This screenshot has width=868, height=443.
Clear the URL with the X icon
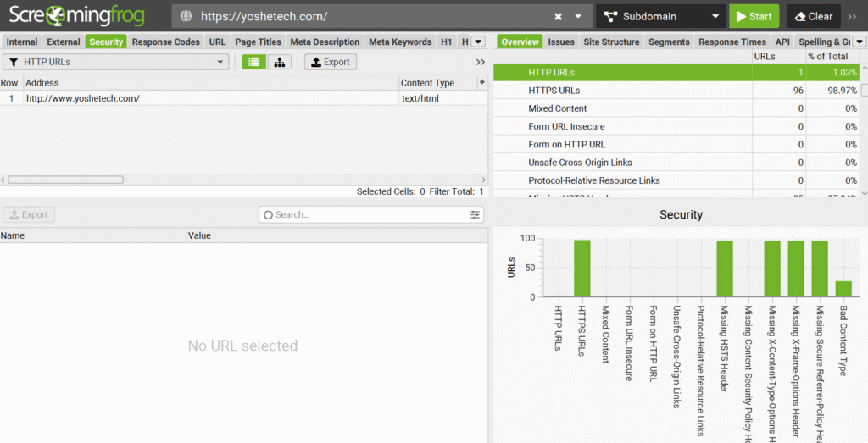pyautogui.click(x=559, y=16)
